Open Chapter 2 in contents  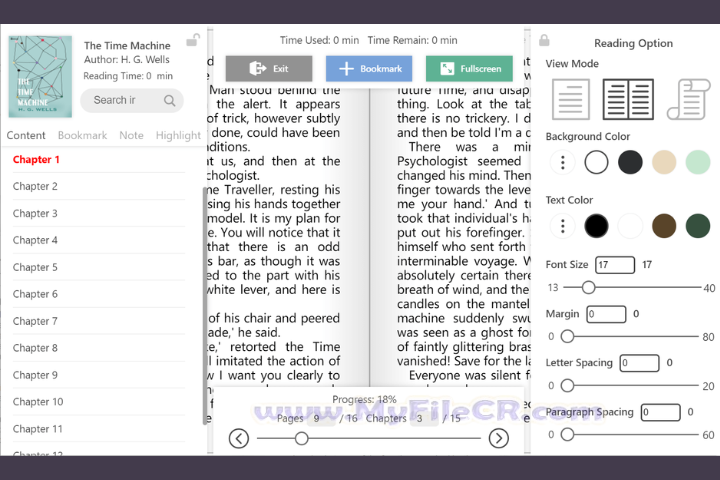point(99,186)
